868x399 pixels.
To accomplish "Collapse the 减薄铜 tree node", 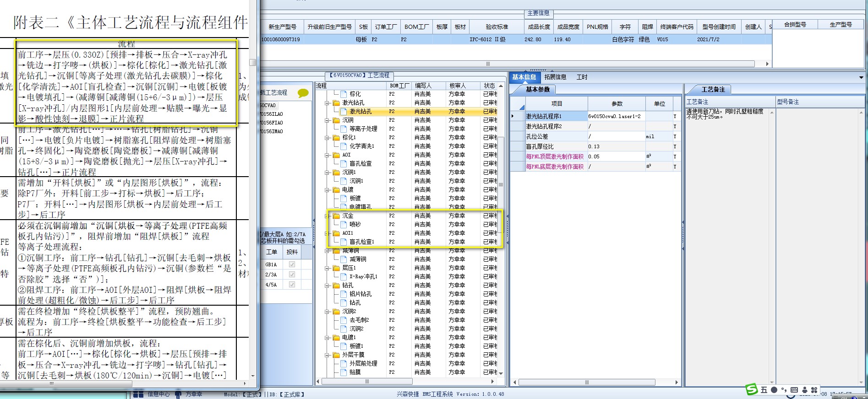I will click(328, 251).
